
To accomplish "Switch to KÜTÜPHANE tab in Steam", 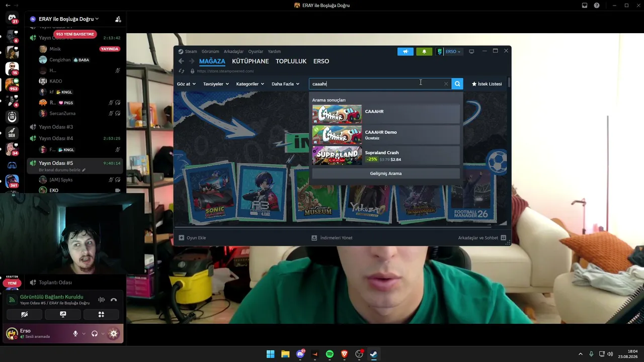I will 250,61.
